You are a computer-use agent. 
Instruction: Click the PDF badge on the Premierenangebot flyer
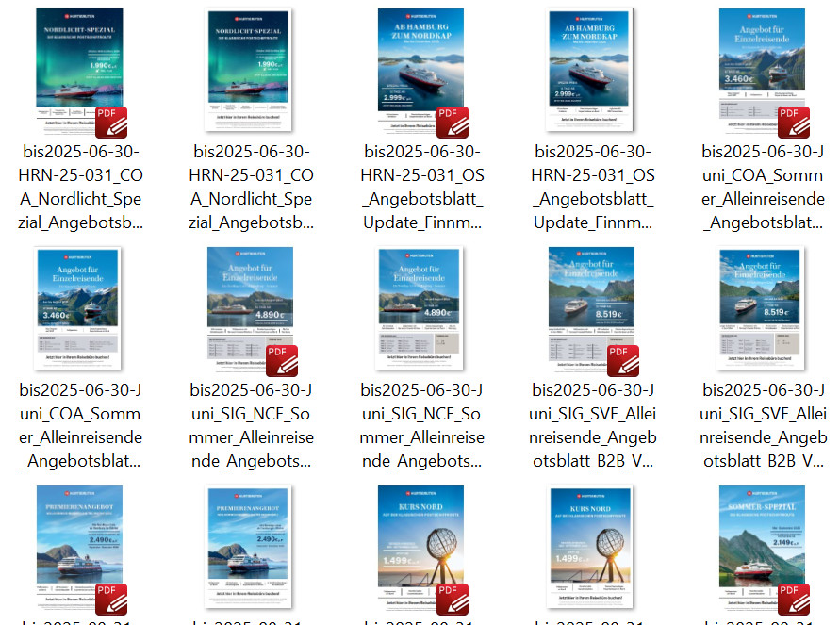[111, 600]
